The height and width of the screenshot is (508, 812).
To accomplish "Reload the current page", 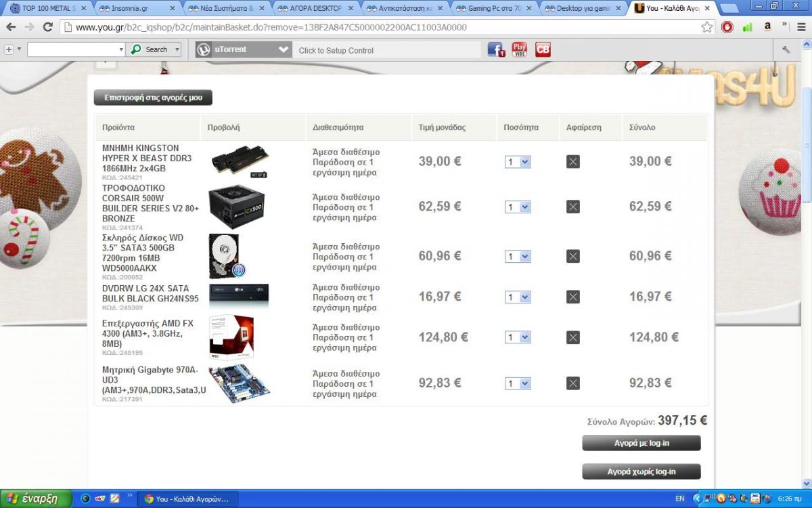I will point(47,28).
